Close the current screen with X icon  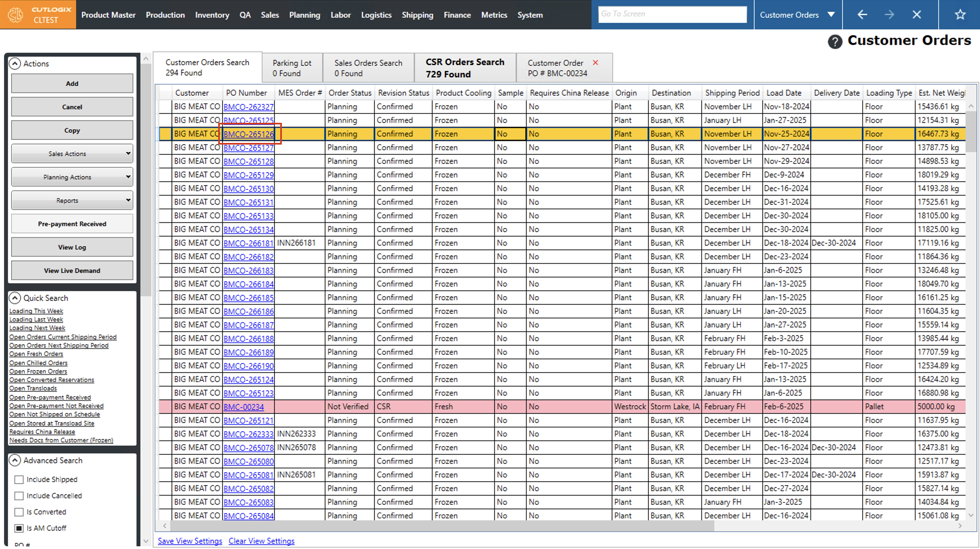point(916,15)
